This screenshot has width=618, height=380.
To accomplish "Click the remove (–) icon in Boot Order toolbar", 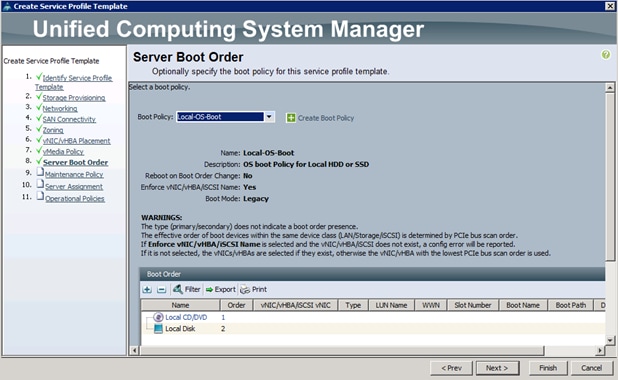I will 161,290.
